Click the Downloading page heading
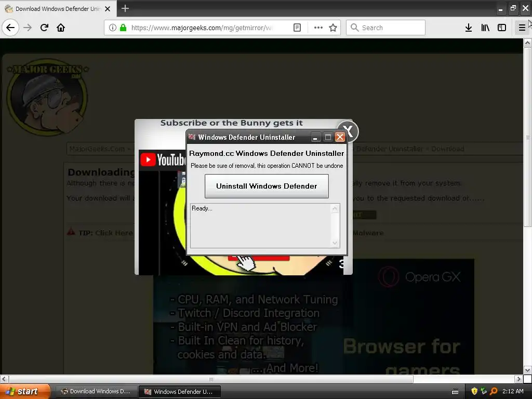The width and height of the screenshot is (532, 399). (x=101, y=172)
